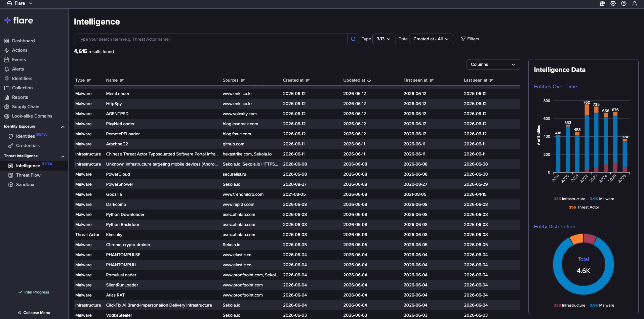
Task: Open Supply Chain section
Action: click(x=26, y=107)
